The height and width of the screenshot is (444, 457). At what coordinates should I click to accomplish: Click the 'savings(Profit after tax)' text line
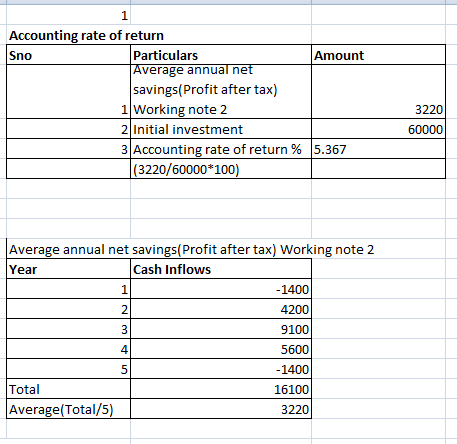click(205, 89)
